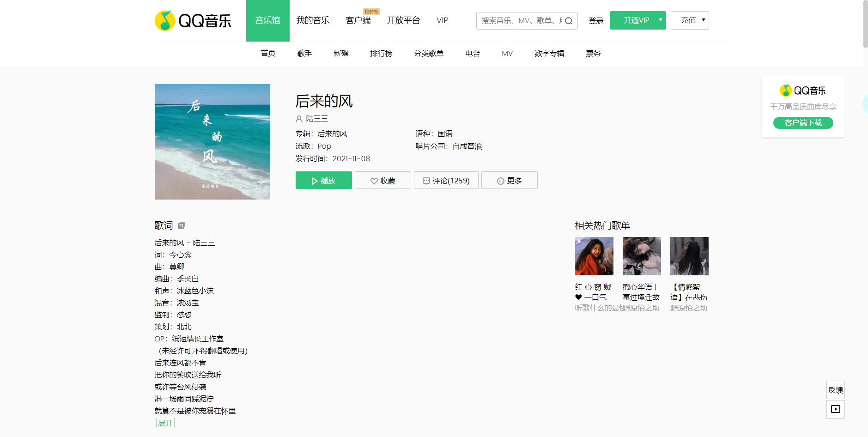Open the floating player icon at bottom right
Image resolution: width=868 pixels, height=437 pixels.
835,409
